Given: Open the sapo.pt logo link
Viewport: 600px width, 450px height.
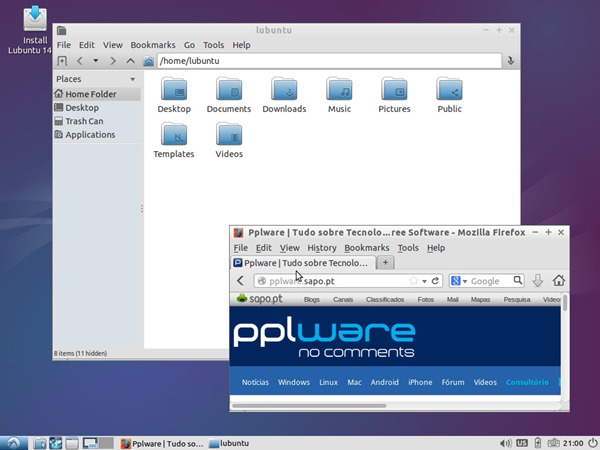Looking at the screenshot, I should (x=259, y=299).
